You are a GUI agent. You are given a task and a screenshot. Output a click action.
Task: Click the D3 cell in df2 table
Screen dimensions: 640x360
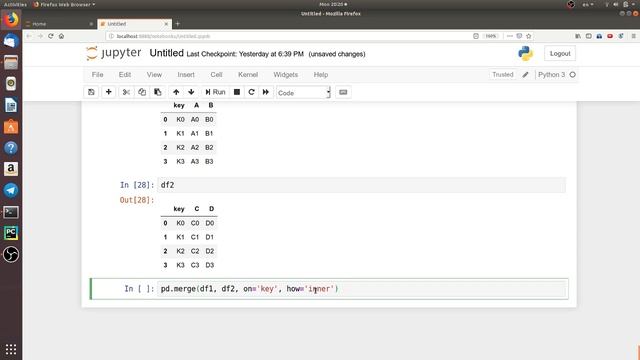(x=210, y=265)
